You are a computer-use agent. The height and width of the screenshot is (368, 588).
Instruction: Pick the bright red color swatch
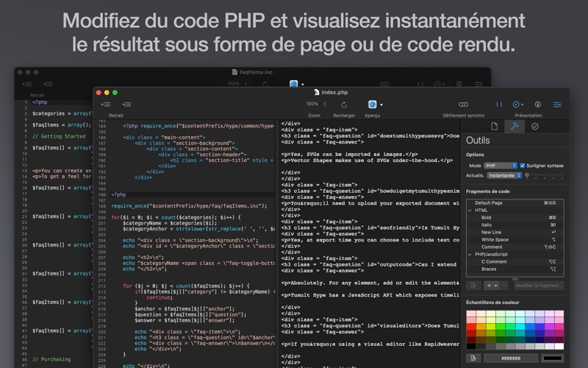click(471, 327)
